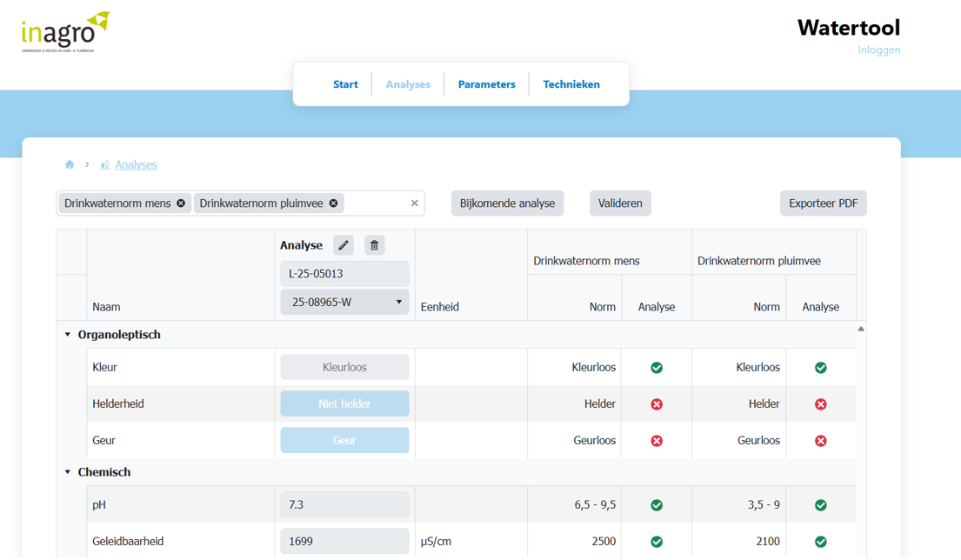Click the Geur row name
The width and height of the screenshot is (961, 560).
tap(103, 441)
